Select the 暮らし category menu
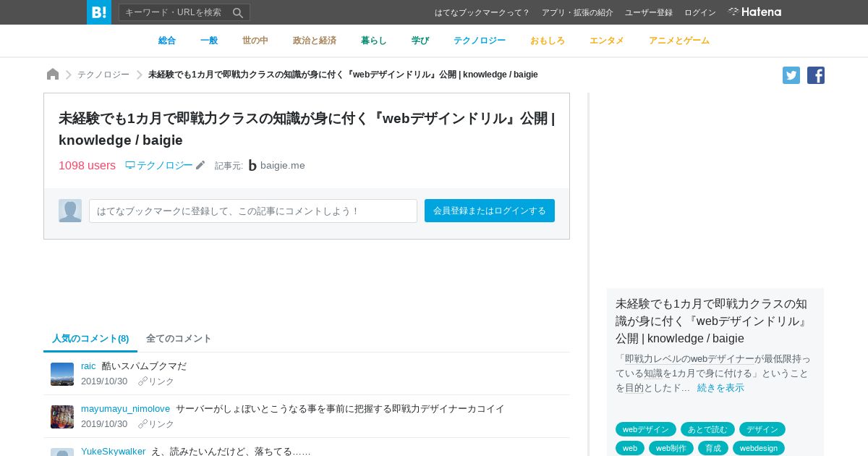The width and height of the screenshot is (868, 456). (x=374, y=41)
